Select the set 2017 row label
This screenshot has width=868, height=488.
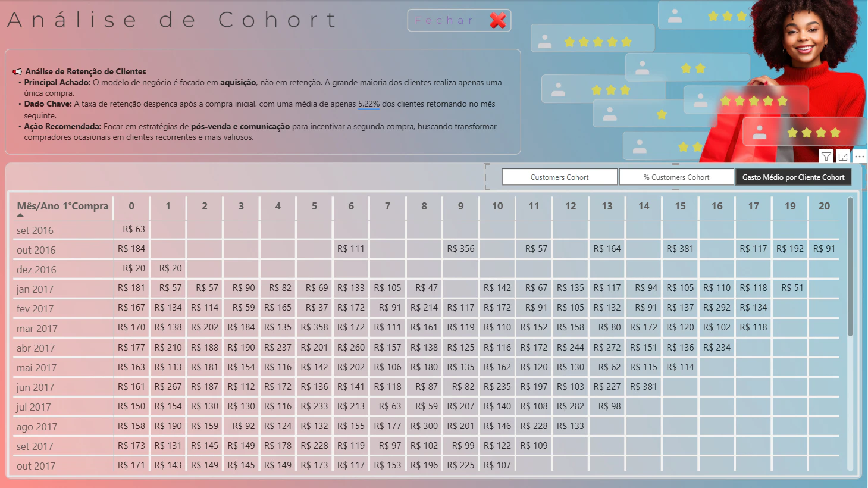click(x=35, y=446)
